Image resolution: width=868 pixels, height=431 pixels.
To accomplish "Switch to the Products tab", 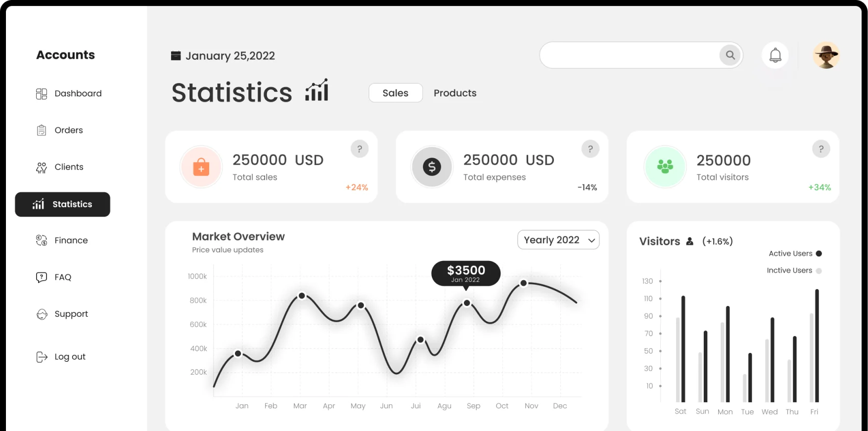I will click(x=455, y=93).
